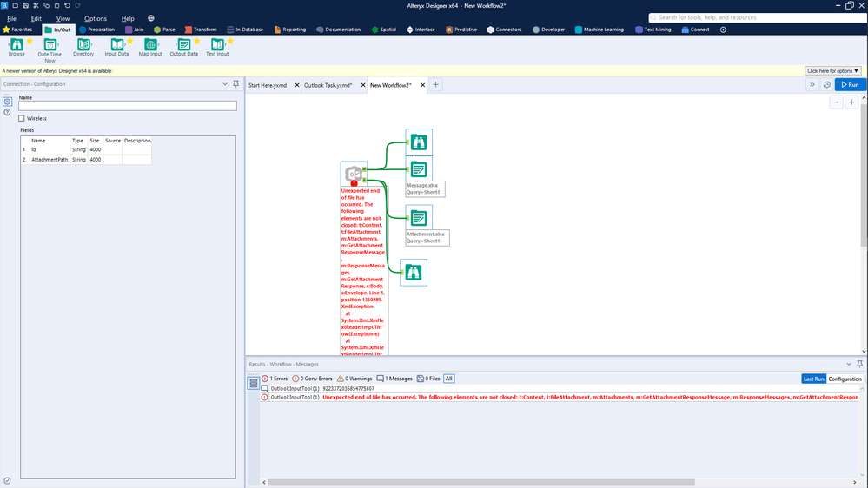868x488 pixels.
Task: Expand Click here for options dropdown
Action: tap(832, 71)
